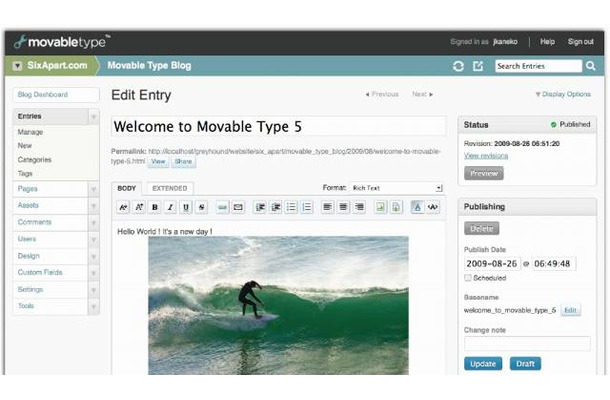
Task: Open the Blog Dashboard
Action: 56,95
